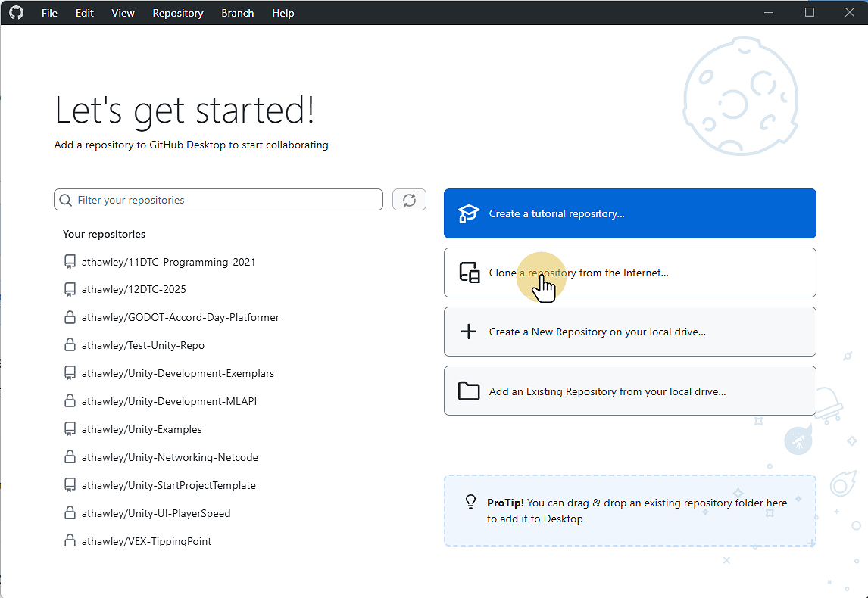Screen dimensions: 868x598
Task: Click the refresh repositories list icon
Action: (x=409, y=200)
